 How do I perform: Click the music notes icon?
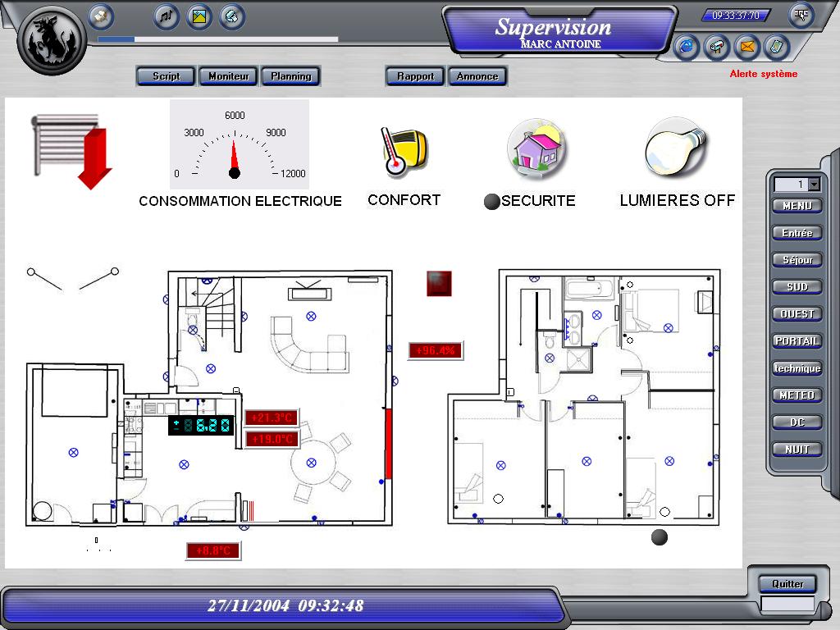pos(167,16)
